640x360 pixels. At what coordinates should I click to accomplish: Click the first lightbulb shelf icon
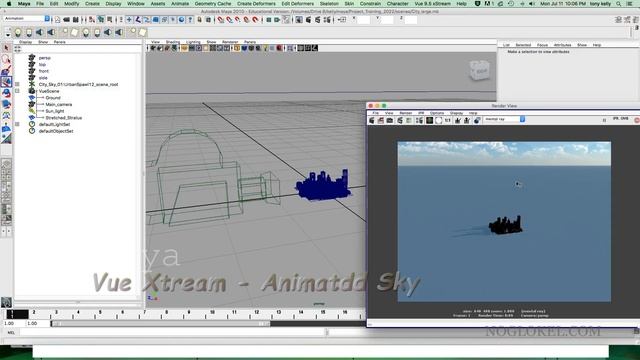(18, 32)
